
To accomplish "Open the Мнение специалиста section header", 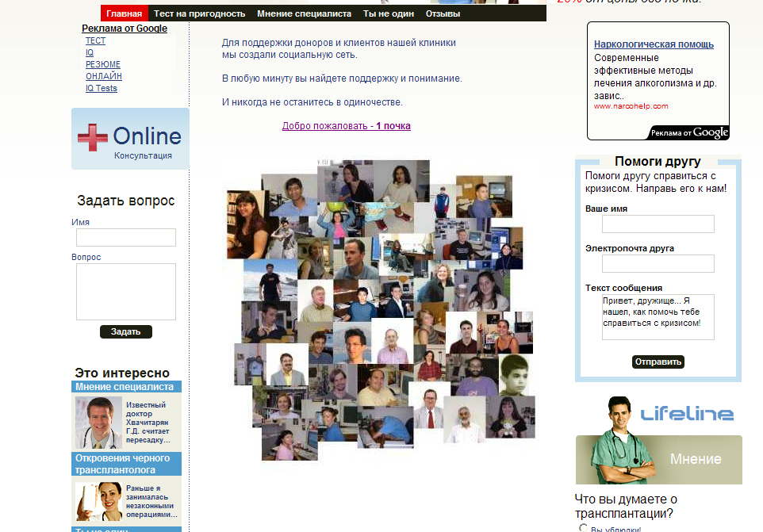I will click(127, 387).
